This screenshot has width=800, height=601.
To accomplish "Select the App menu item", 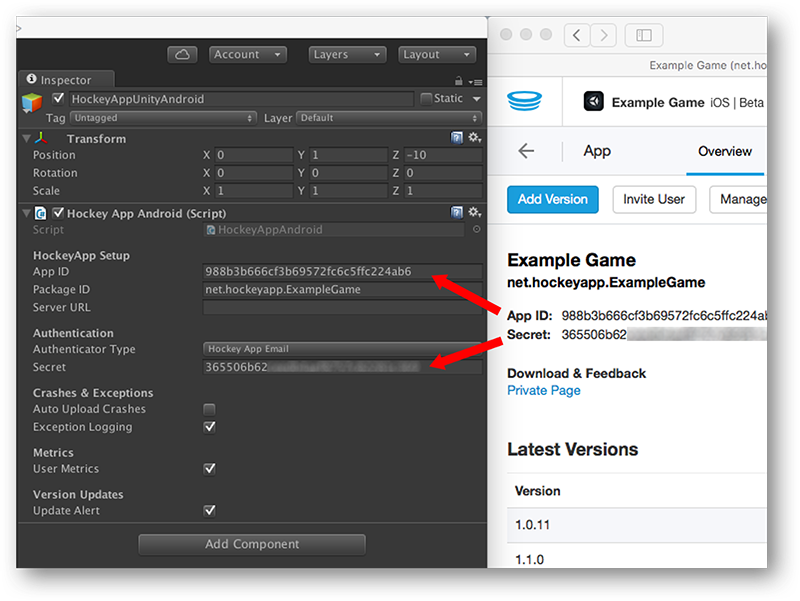I will [x=597, y=151].
